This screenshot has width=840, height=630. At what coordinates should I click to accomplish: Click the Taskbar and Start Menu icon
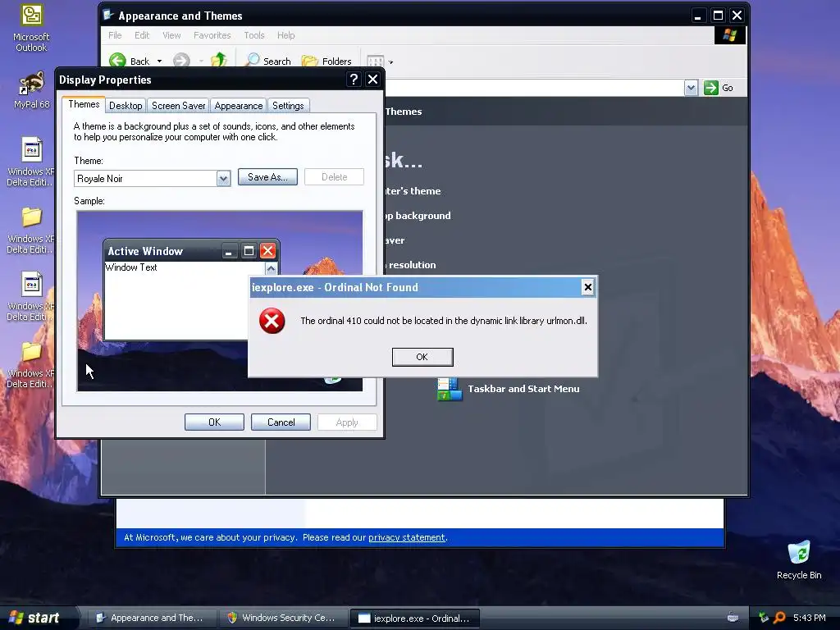(449, 390)
